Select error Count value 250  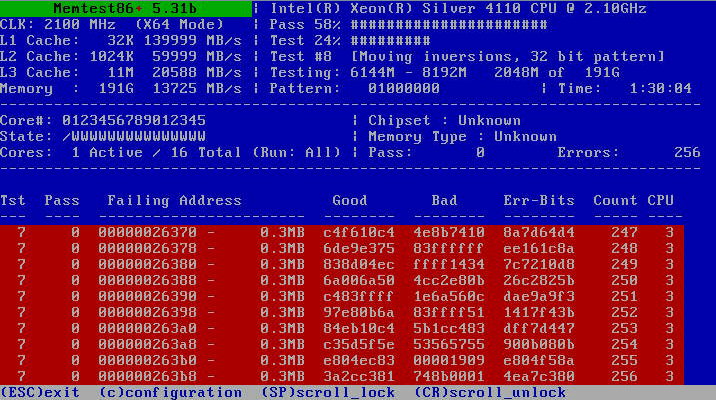pos(624,280)
